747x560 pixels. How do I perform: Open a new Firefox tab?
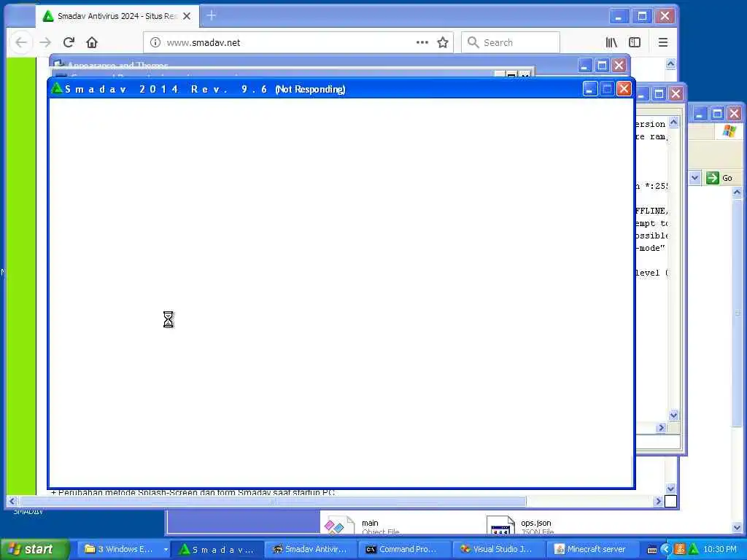[212, 16]
